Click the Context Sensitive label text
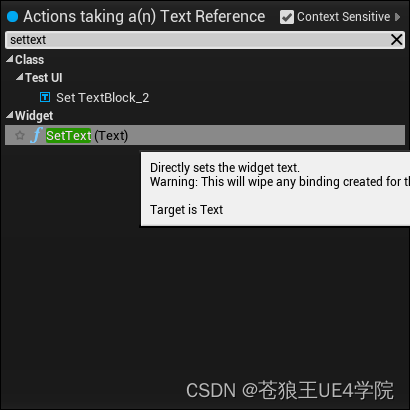Image resolution: width=410 pixels, height=410 pixels. pyautogui.click(x=343, y=17)
